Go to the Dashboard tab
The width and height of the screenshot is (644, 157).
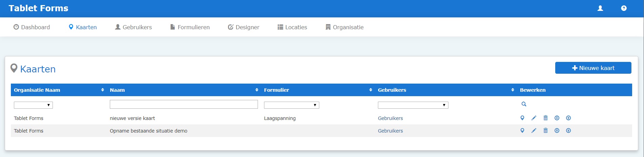[32, 27]
